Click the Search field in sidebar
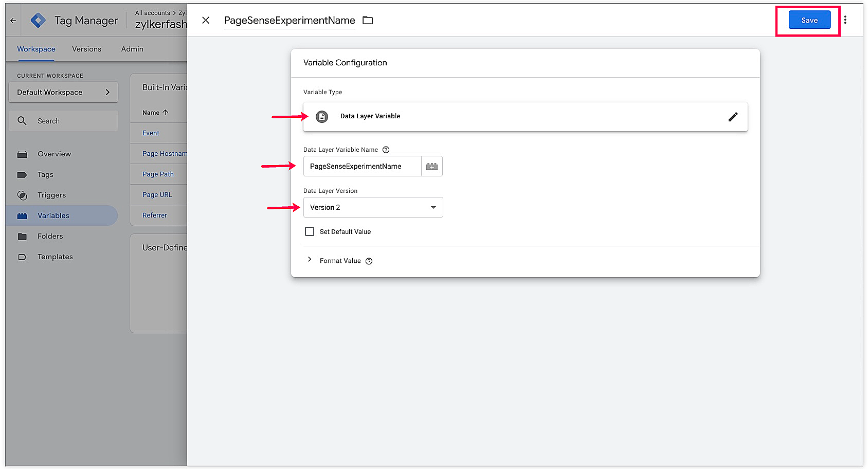Viewport: 868px width, 469px height. [x=63, y=121]
